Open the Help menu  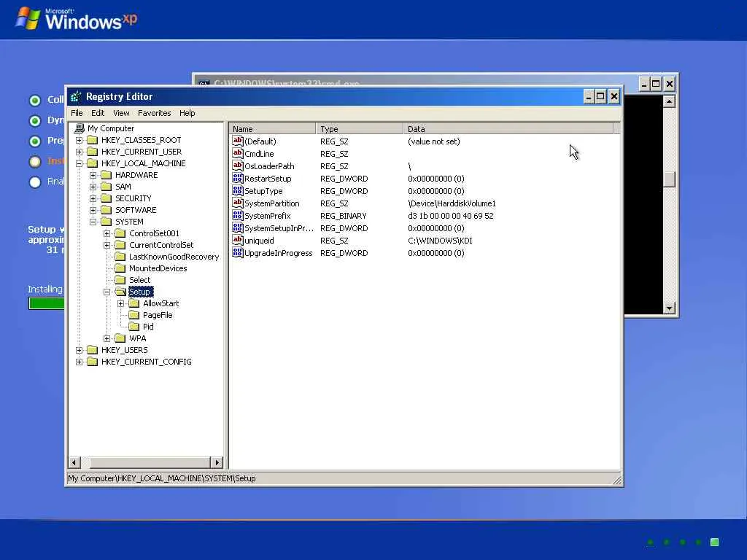(x=187, y=113)
